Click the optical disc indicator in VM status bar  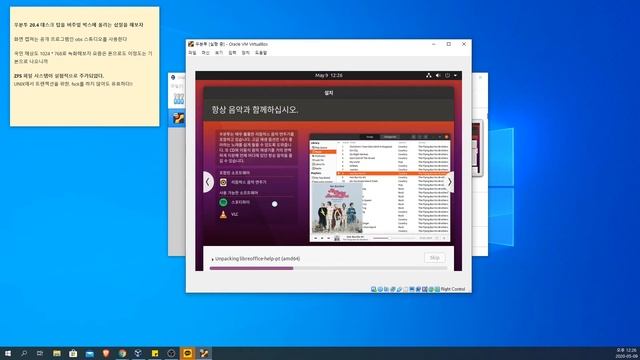point(380,289)
